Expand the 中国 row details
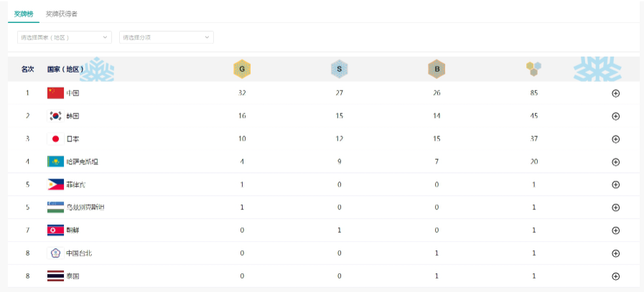 click(x=615, y=93)
